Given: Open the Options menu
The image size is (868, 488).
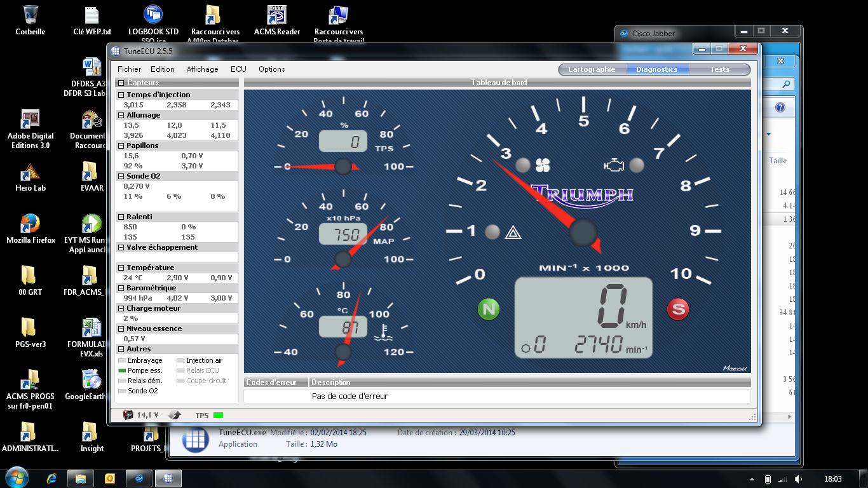Looking at the screenshot, I should [271, 69].
